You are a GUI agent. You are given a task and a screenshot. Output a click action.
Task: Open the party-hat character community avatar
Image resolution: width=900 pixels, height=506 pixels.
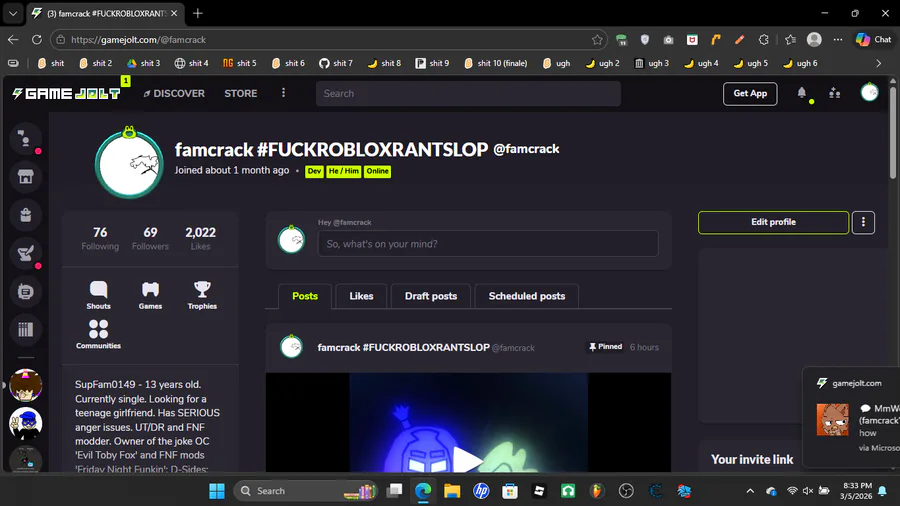point(25,385)
